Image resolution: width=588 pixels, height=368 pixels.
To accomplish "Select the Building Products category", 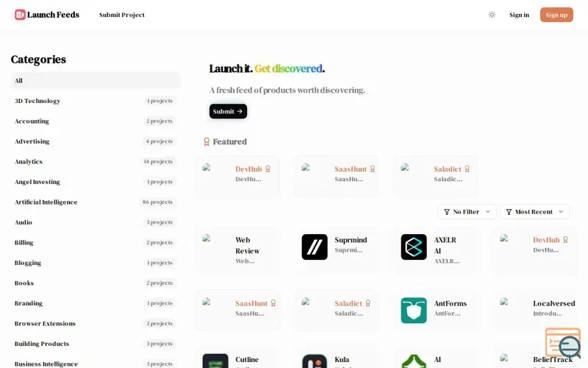I will [x=96, y=344].
